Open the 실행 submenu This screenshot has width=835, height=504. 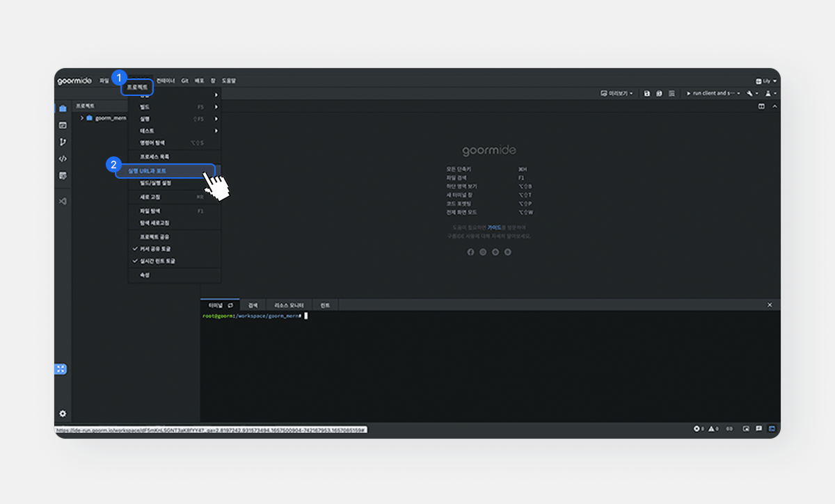pyautogui.click(x=175, y=119)
